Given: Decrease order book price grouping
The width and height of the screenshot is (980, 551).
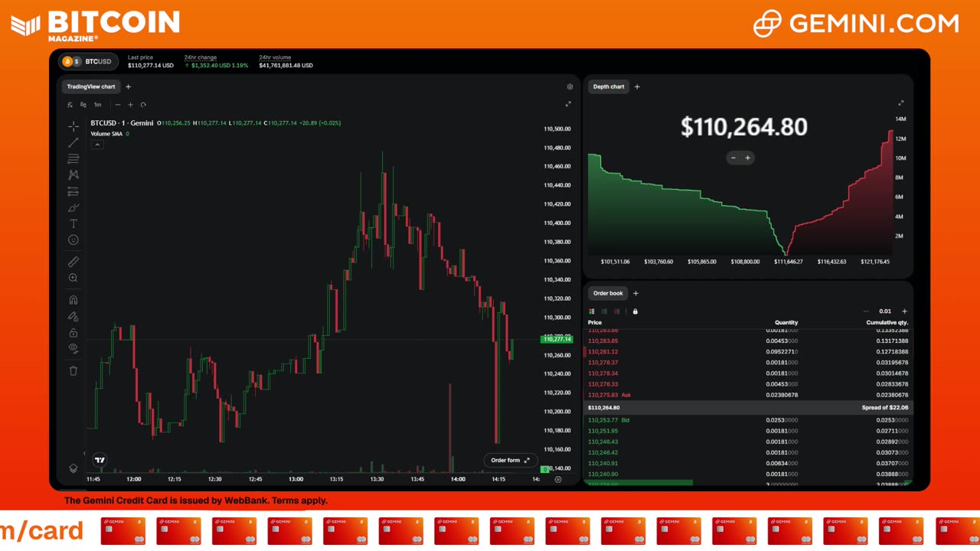Looking at the screenshot, I should point(866,311).
